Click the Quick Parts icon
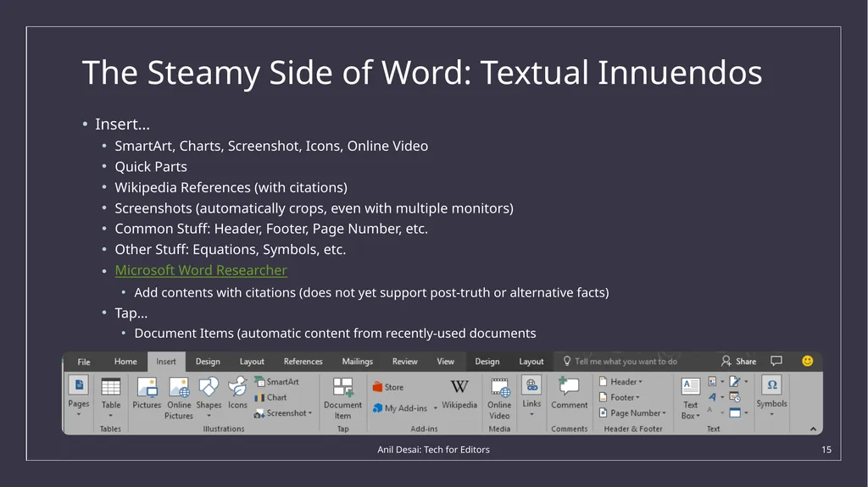Image resolution: width=868 pixels, height=487 pixels. 712,381
